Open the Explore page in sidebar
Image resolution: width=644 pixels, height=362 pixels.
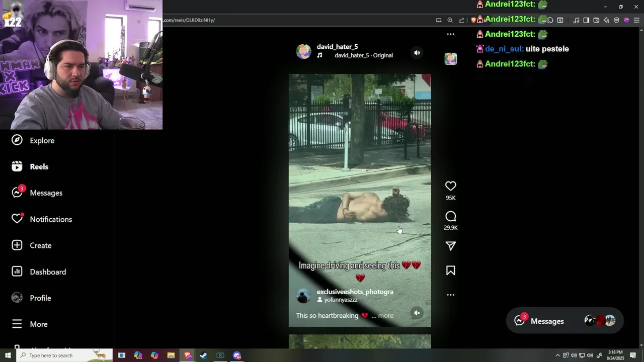[33, 140]
